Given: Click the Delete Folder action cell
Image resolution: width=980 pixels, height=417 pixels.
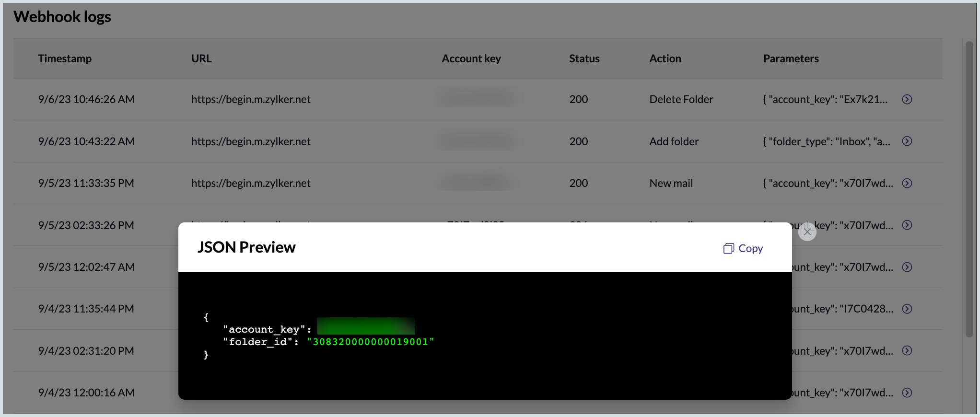Looking at the screenshot, I should tap(681, 99).
